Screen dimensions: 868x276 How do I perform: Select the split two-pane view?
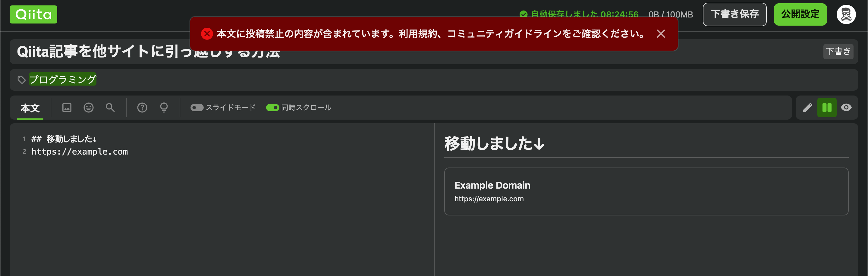(x=827, y=108)
